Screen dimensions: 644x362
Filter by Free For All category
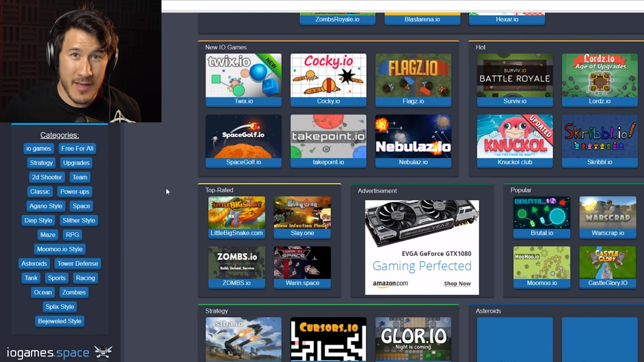pyautogui.click(x=77, y=148)
